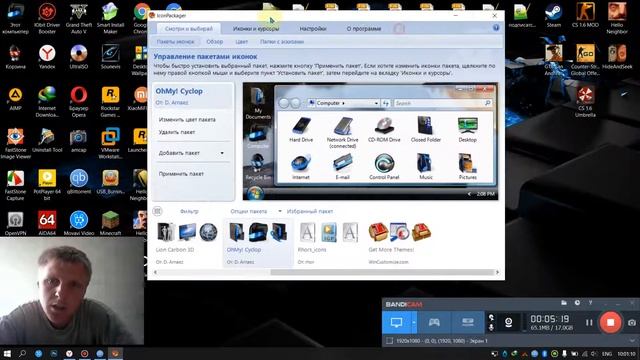Click Применить пакет
Screen dimensions: 640x360
(x=181, y=173)
